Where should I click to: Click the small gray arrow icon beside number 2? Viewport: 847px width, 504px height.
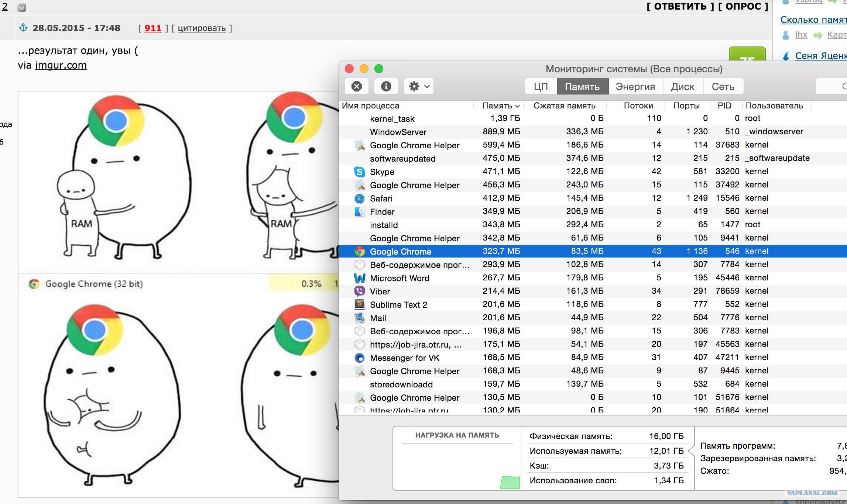[22, 7]
